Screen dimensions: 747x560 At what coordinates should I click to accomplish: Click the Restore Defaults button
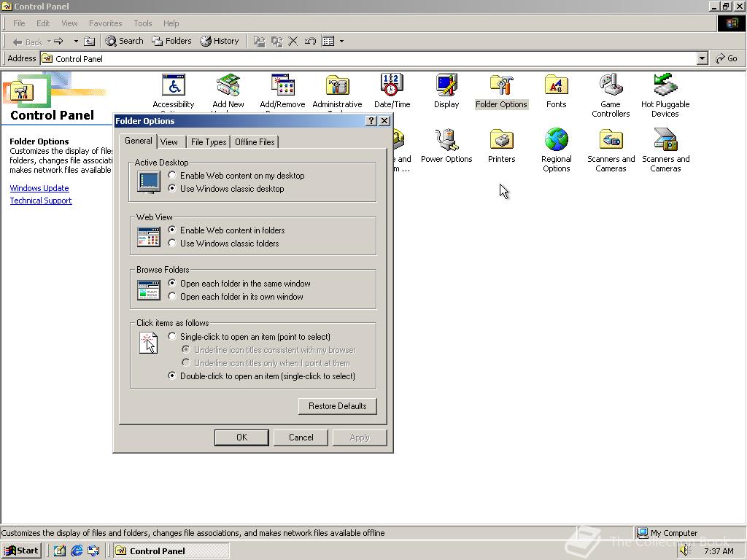(x=337, y=406)
